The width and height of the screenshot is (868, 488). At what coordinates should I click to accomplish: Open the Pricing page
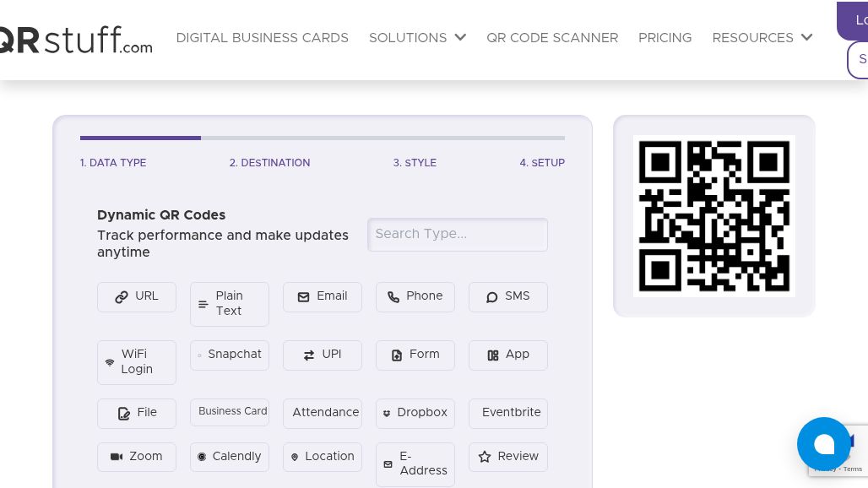click(x=665, y=38)
